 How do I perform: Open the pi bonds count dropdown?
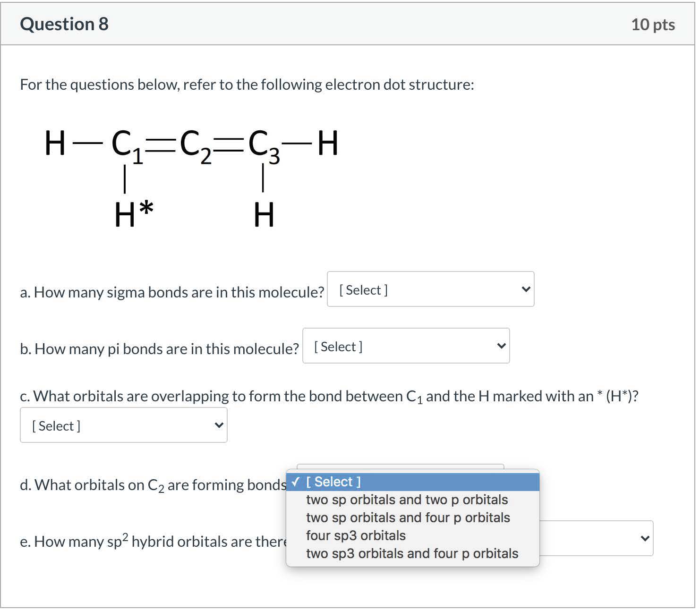pos(406,346)
